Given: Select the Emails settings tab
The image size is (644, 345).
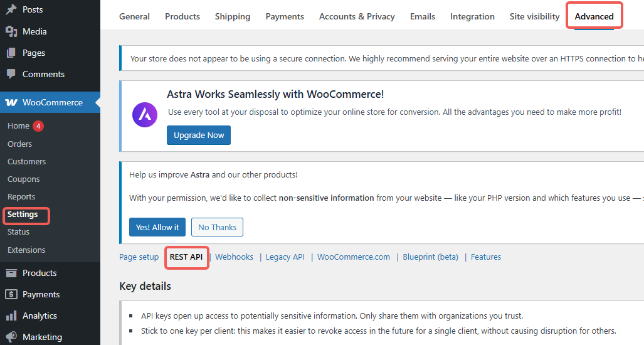Looking at the screenshot, I should click(x=422, y=16).
